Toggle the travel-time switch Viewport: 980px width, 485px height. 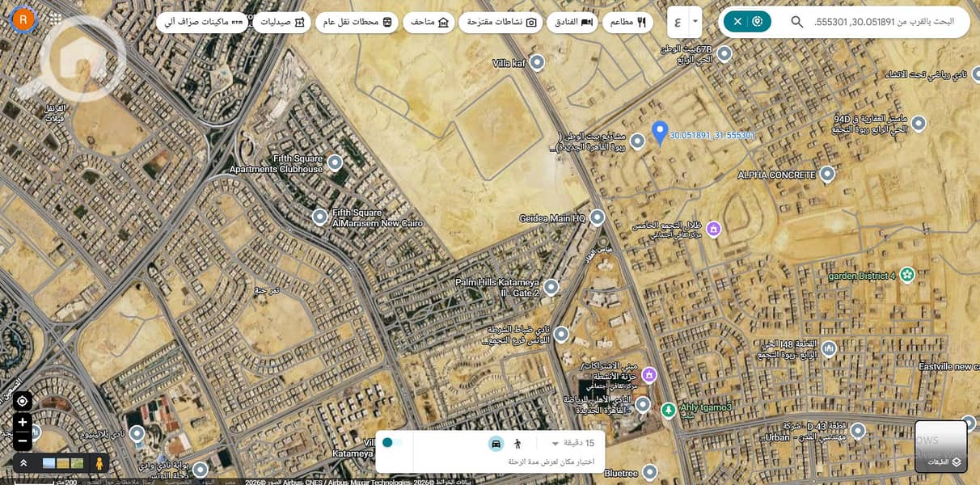click(x=392, y=443)
